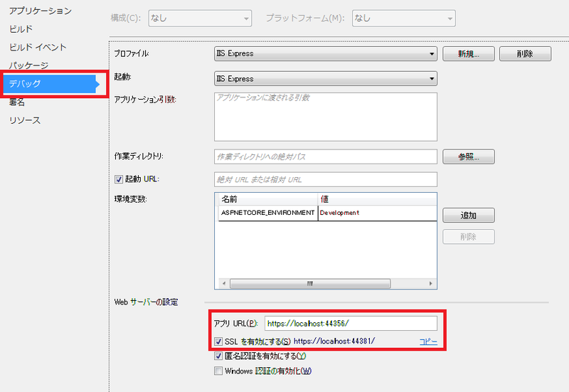This screenshot has height=392, width=569.
Task: Click 削除 button next to 新規
Action: coord(525,54)
